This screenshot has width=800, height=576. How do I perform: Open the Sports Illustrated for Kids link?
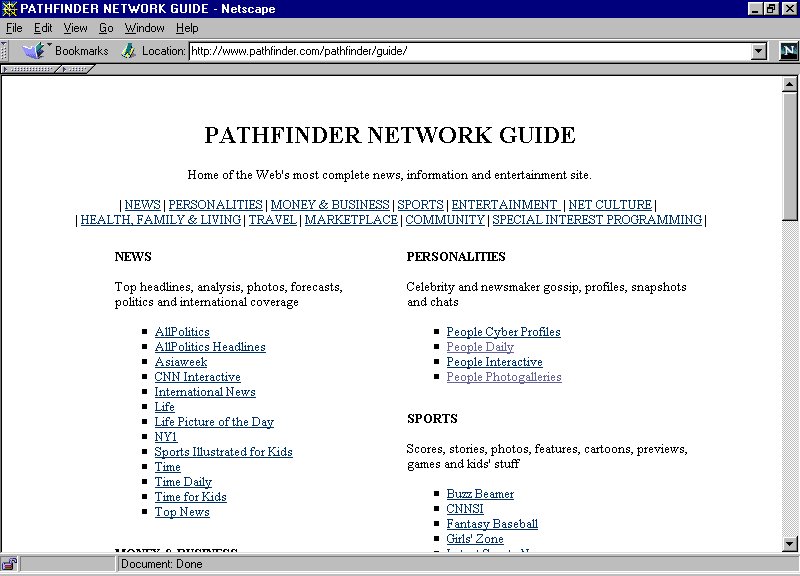click(x=223, y=452)
